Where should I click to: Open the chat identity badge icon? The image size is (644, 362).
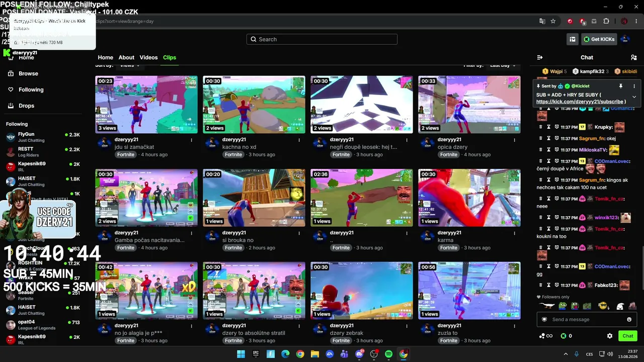coord(544,319)
